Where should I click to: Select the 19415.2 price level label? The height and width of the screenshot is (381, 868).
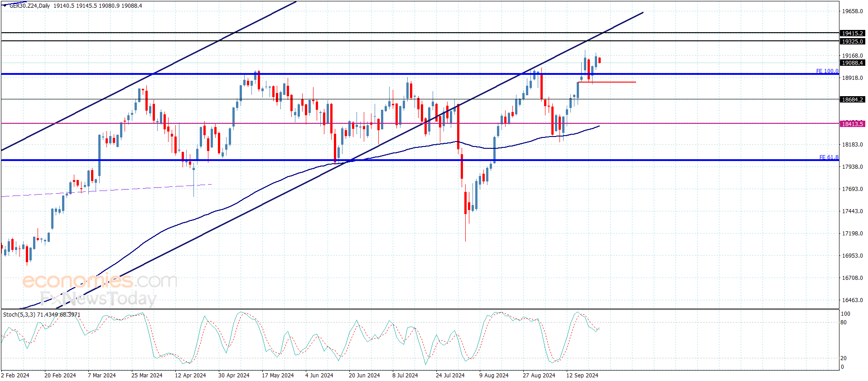coord(852,34)
